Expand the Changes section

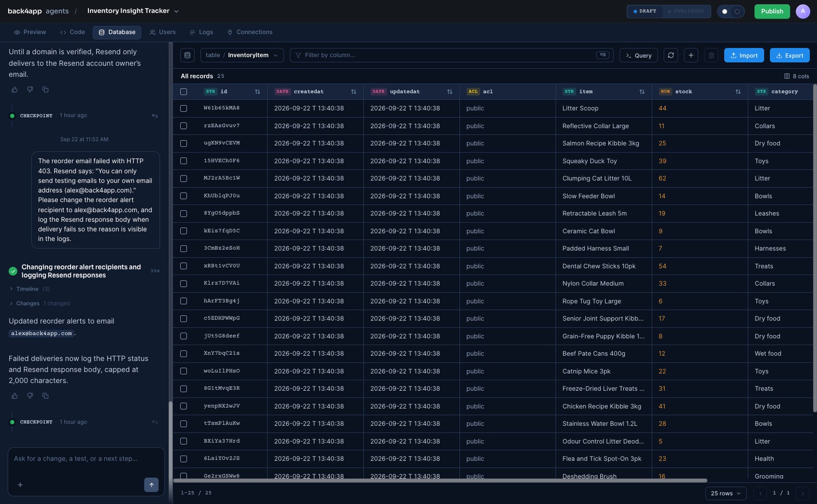click(39, 304)
